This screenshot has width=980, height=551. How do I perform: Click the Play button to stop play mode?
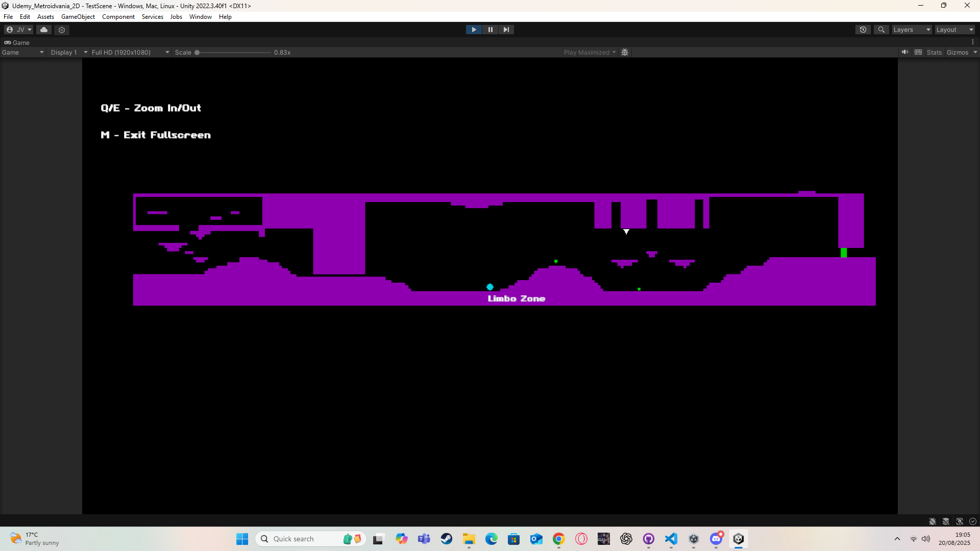pyautogui.click(x=474, y=30)
